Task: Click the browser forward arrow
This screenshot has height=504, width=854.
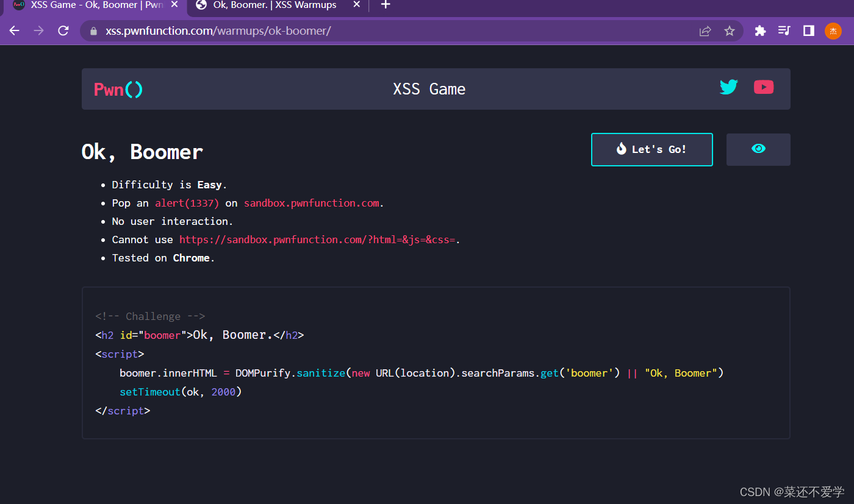Action: 39,30
